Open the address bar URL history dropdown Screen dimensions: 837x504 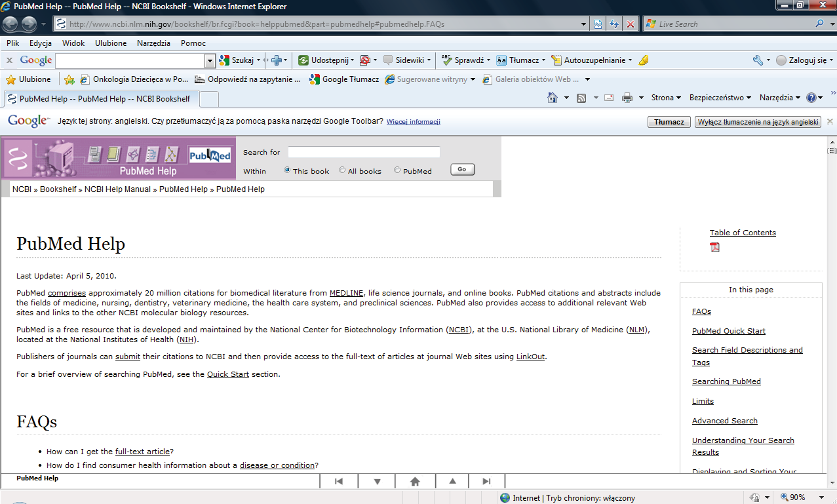(x=584, y=24)
